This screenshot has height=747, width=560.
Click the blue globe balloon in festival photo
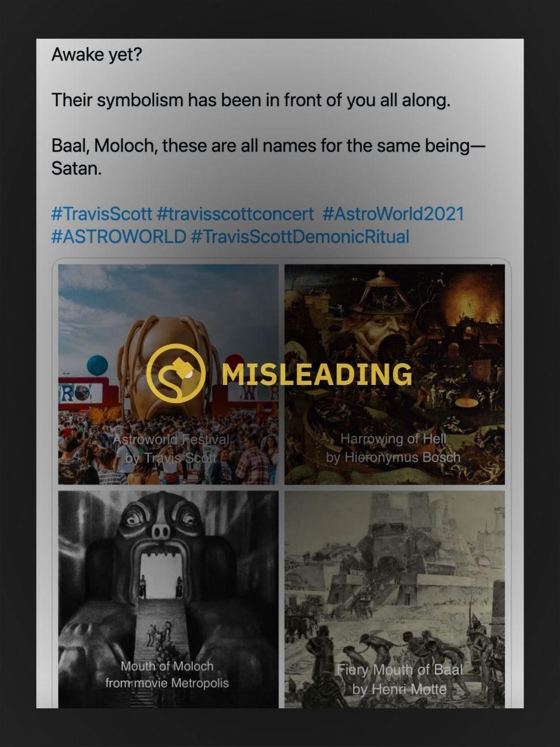[97, 365]
